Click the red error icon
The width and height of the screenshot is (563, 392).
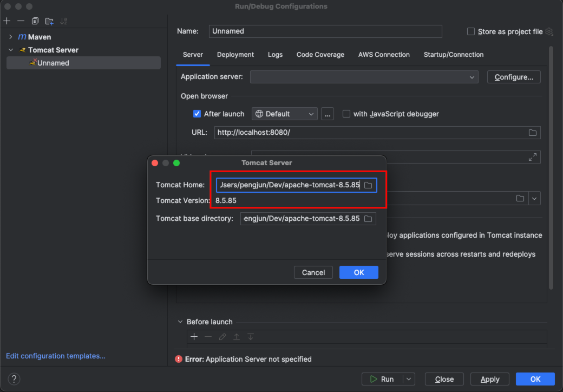[x=179, y=359]
